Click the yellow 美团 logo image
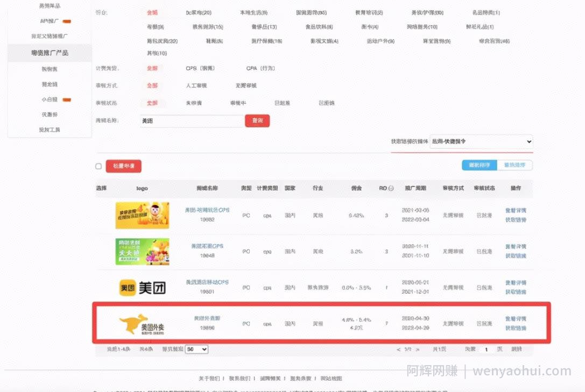Screen dimensions: 585x392 click(x=142, y=288)
